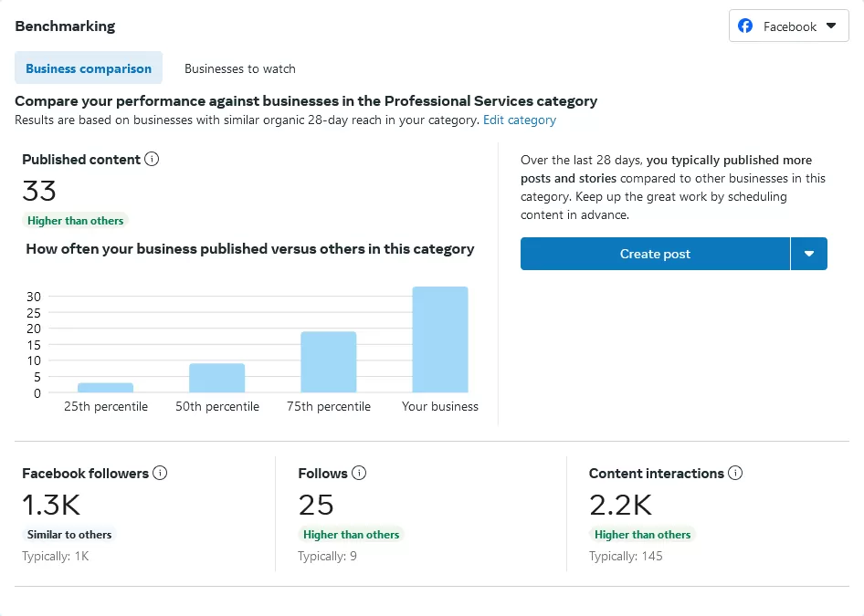The width and height of the screenshot is (864, 616).
Task: Click the 75th percentile bar
Action: pos(329,362)
